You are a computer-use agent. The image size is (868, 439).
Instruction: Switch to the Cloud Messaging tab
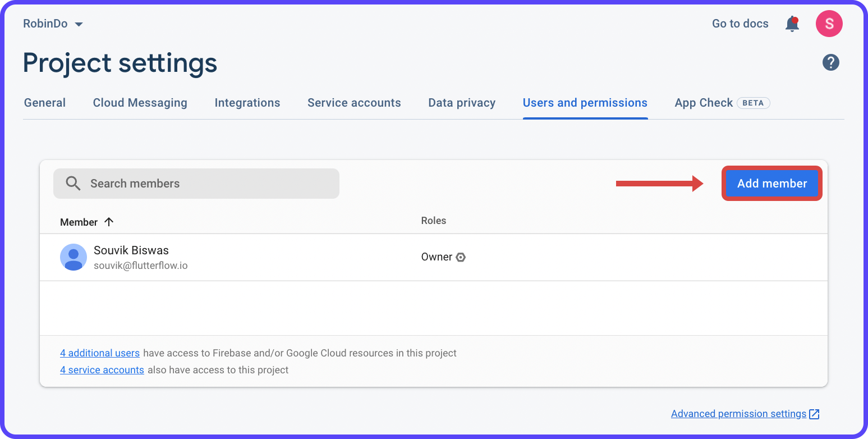[x=140, y=103]
